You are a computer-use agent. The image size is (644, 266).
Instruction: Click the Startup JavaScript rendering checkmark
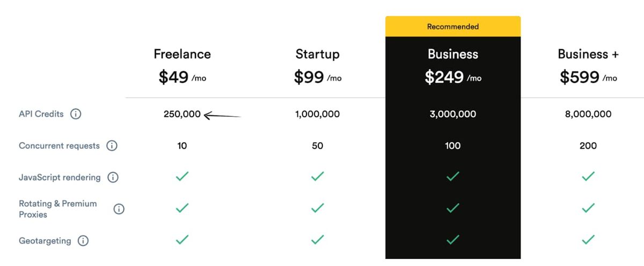(318, 176)
